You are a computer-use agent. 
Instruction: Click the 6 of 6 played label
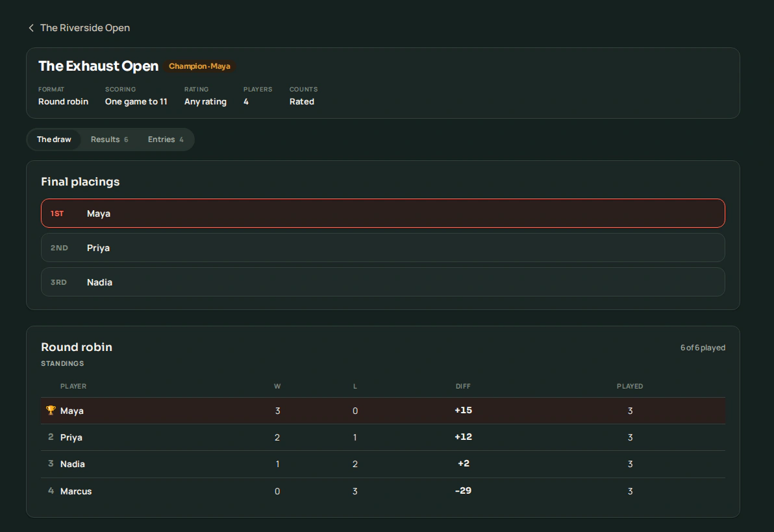pyautogui.click(x=703, y=348)
